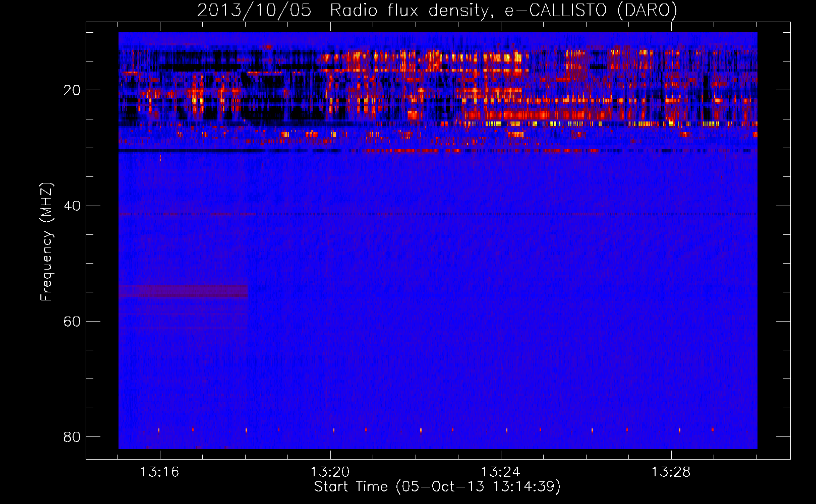The image size is (816, 504).
Task: Click the 'Start Time (05-Oct-13 13:14:39)' label
Action: [437, 487]
